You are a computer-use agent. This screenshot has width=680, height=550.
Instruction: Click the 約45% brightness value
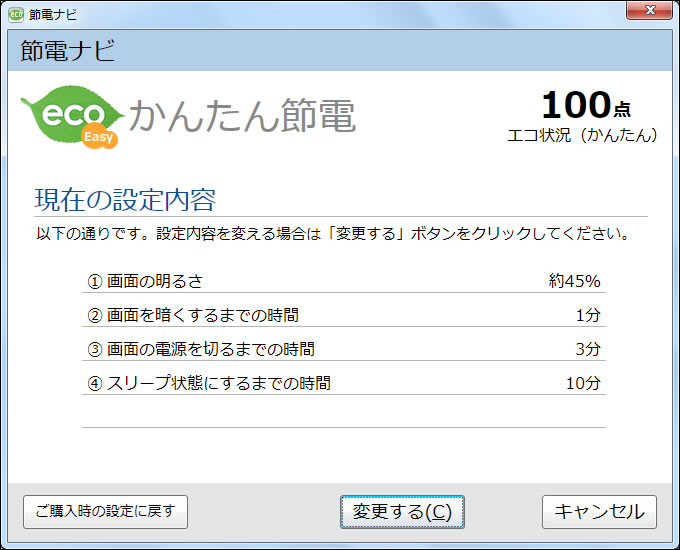click(574, 281)
